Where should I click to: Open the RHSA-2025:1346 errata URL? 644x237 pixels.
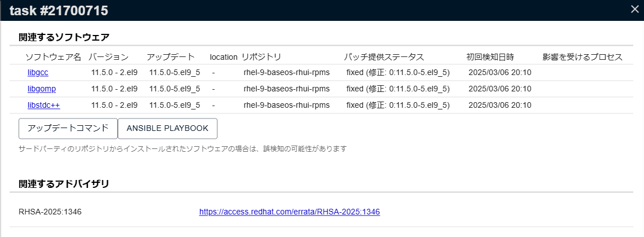(x=290, y=212)
